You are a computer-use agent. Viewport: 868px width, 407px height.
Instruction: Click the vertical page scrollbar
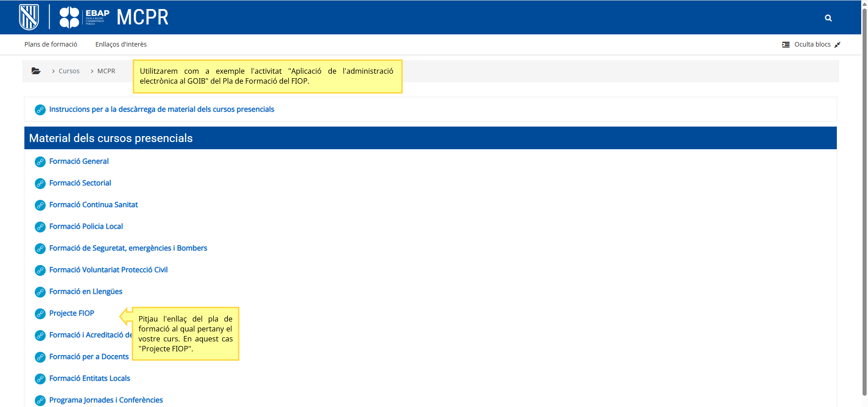[864, 203]
